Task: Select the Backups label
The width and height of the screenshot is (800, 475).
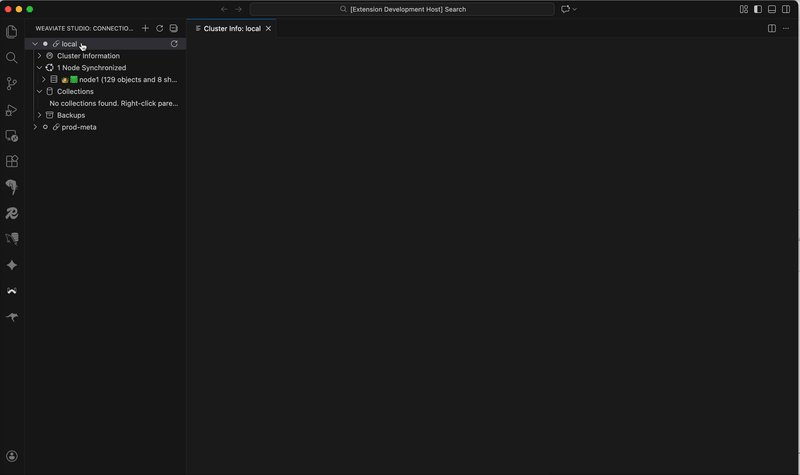Action: (x=71, y=115)
